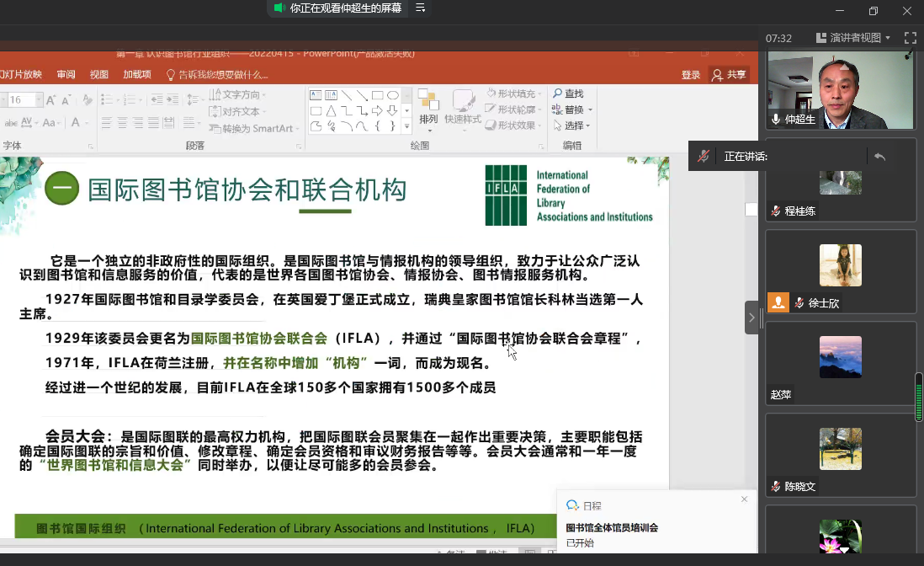Open the Quick Styles gallery
924x566 pixels.
pyautogui.click(x=463, y=110)
